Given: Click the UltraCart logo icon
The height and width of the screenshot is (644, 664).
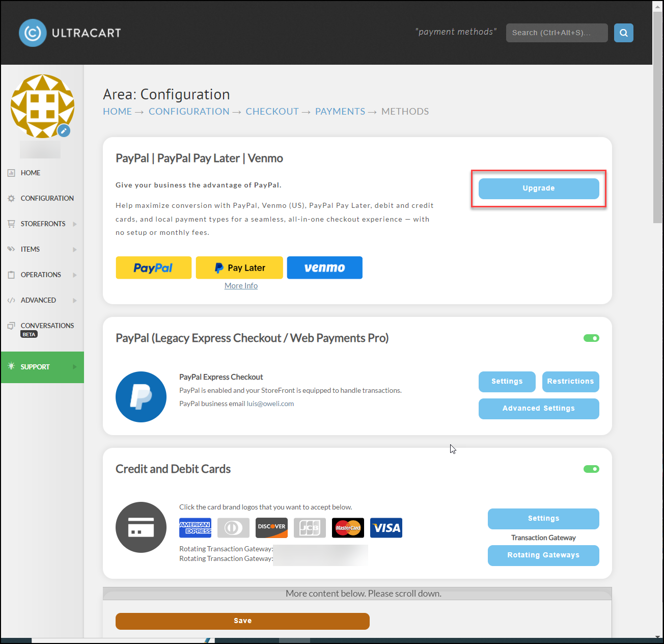Looking at the screenshot, I should (x=33, y=33).
